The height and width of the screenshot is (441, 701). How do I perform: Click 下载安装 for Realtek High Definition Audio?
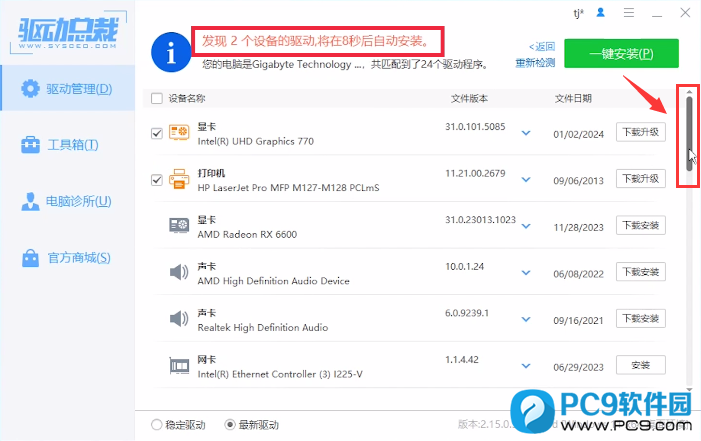pyautogui.click(x=641, y=318)
